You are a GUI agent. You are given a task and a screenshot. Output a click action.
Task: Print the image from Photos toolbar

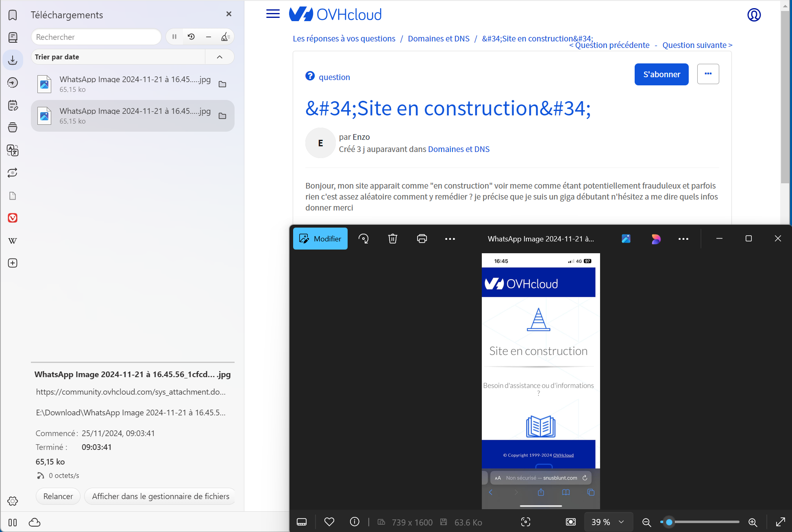[422, 239]
